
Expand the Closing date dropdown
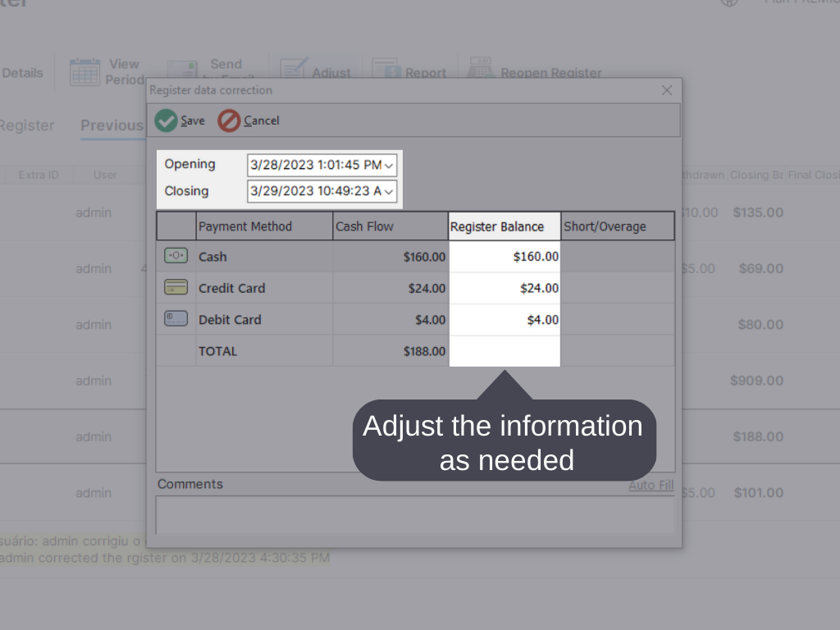click(389, 192)
